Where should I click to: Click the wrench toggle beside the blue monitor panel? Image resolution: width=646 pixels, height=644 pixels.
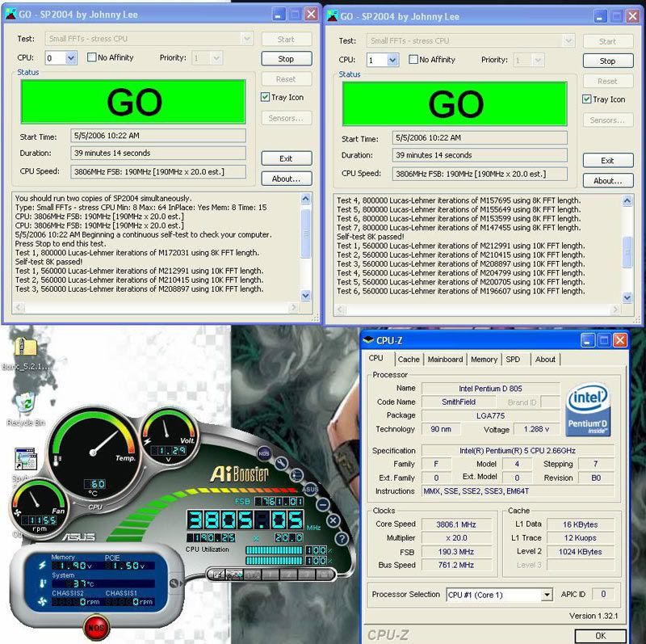coord(174,583)
